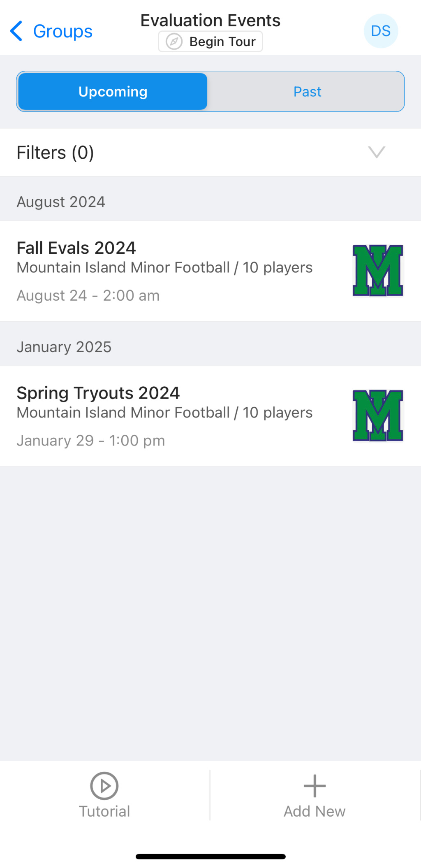Tap the Tutorial label in bottom bar
Viewport: 421px width, 868px height.
104,811
